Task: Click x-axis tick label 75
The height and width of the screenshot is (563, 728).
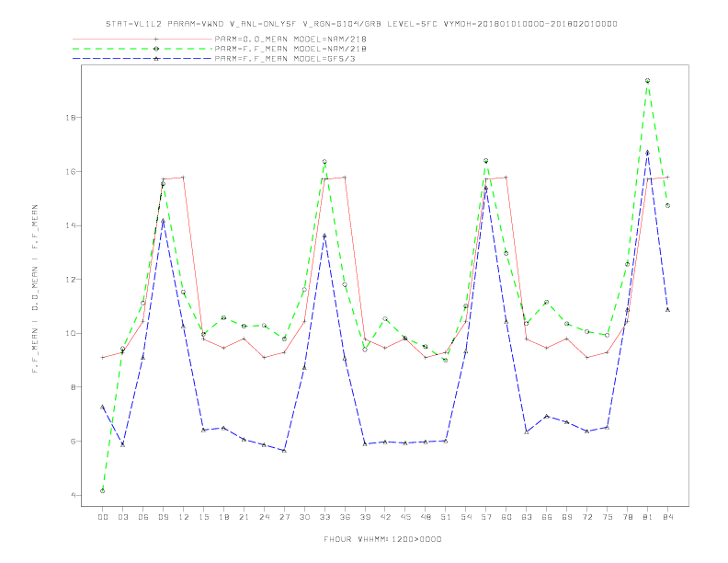Action: [608, 517]
